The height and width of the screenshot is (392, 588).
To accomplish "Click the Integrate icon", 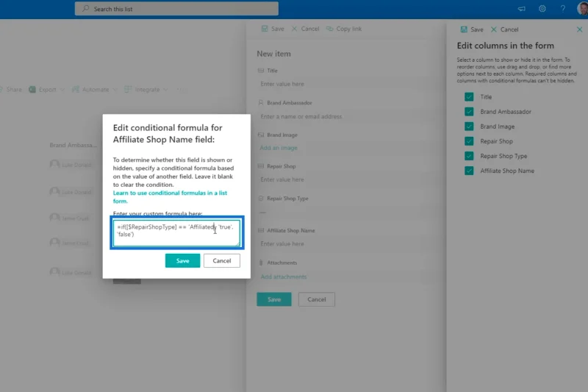I will [x=128, y=89].
